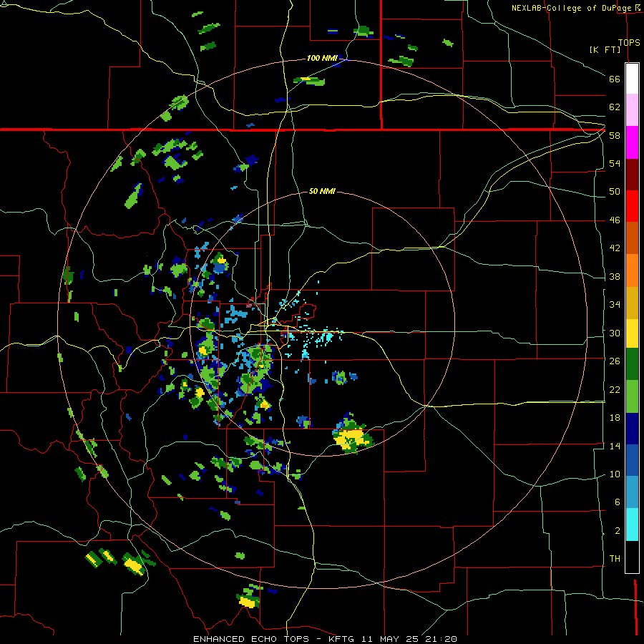This screenshot has height=644, width=644.
Task: Click the legend value 30
Action: click(x=615, y=333)
